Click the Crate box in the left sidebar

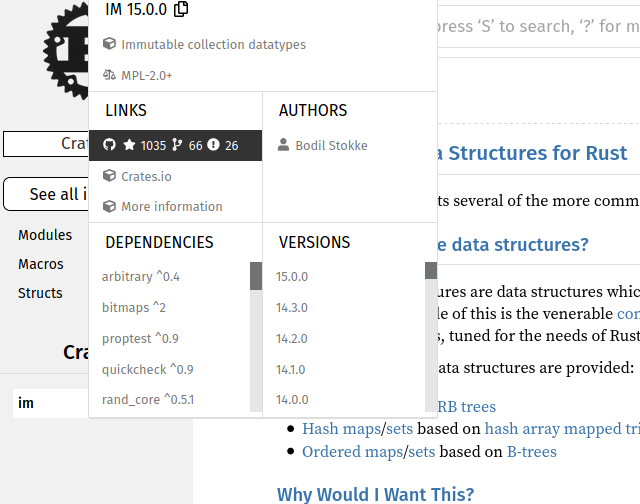(x=46, y=144)
